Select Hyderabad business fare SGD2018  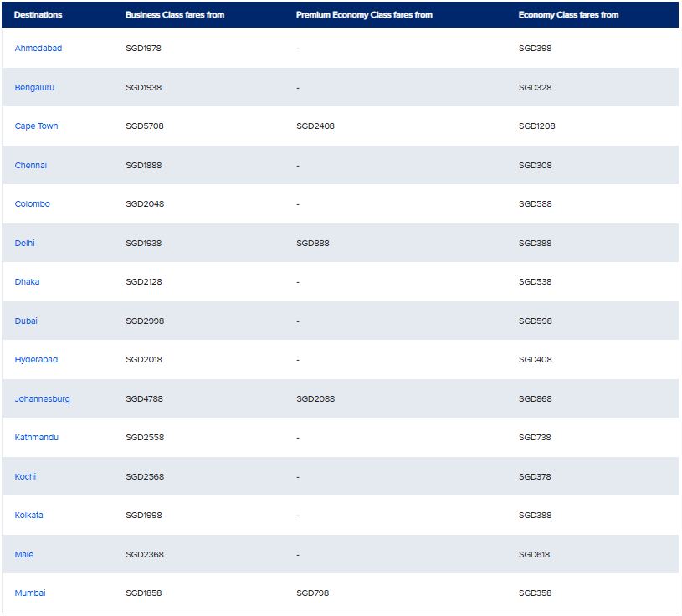point(144,360)
